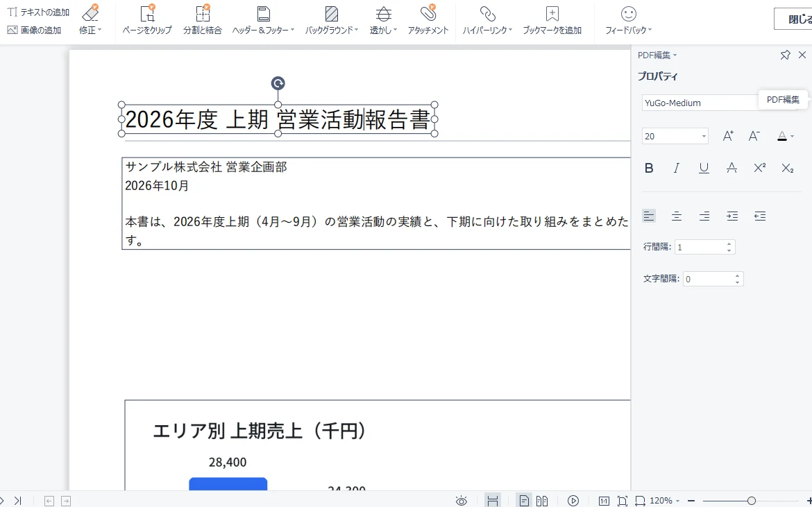
Task: Toggle subscript formatting
Action: pyautogui.click(x=788, y=168)
